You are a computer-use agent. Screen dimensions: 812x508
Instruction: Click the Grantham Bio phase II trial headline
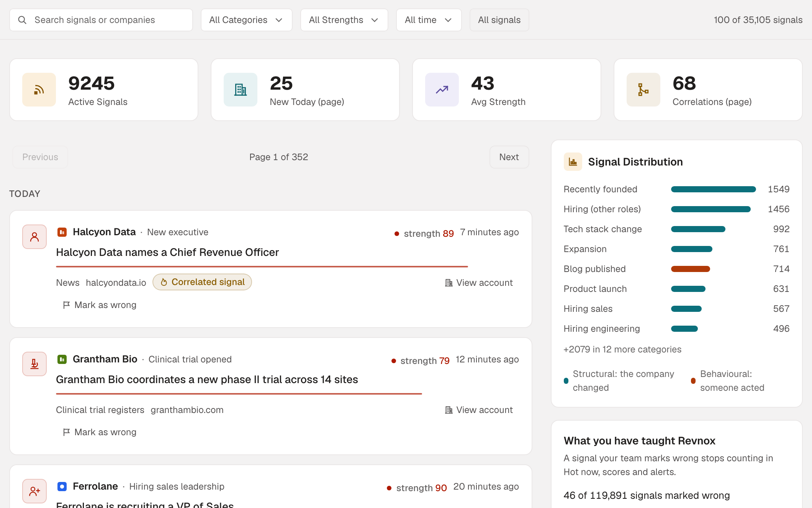[207, 379]
